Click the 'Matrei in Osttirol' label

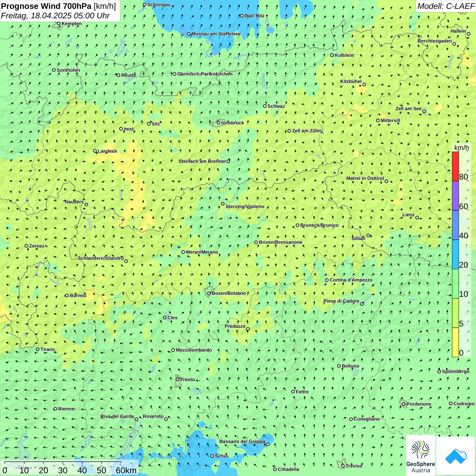(365, 178)
